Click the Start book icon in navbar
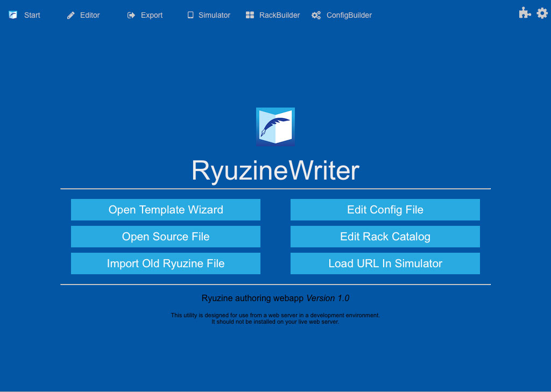Screen dimensions: 551x392 point(13,15)
